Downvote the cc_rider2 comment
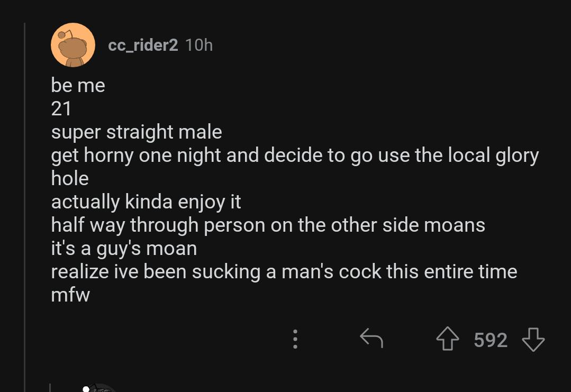Viewport: 571px width, 392px height. [x=533, y=339]
